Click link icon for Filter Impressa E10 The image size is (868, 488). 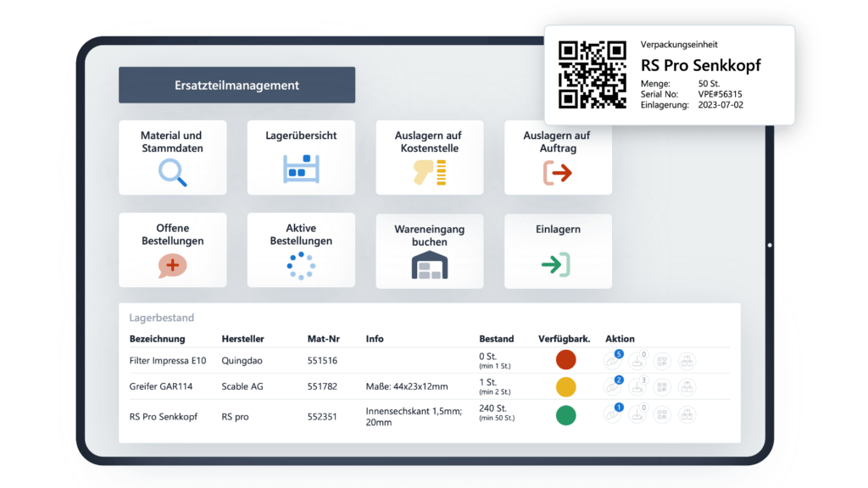pyautogui.click(x=613, y=360)
